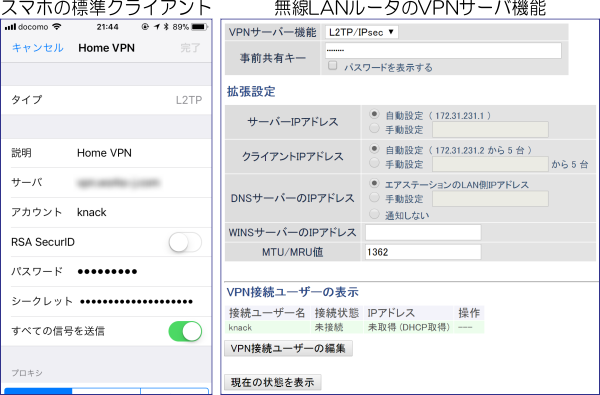Tap the Bluetooth status icon
The image size is (600, 395).
coord(166,27)
